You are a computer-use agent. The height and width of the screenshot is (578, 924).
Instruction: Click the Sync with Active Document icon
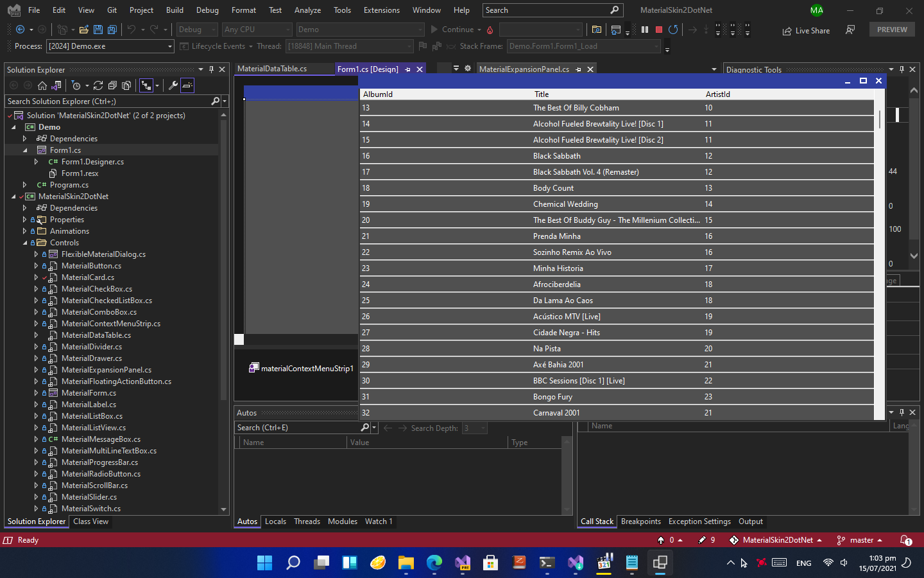(56, 85)
